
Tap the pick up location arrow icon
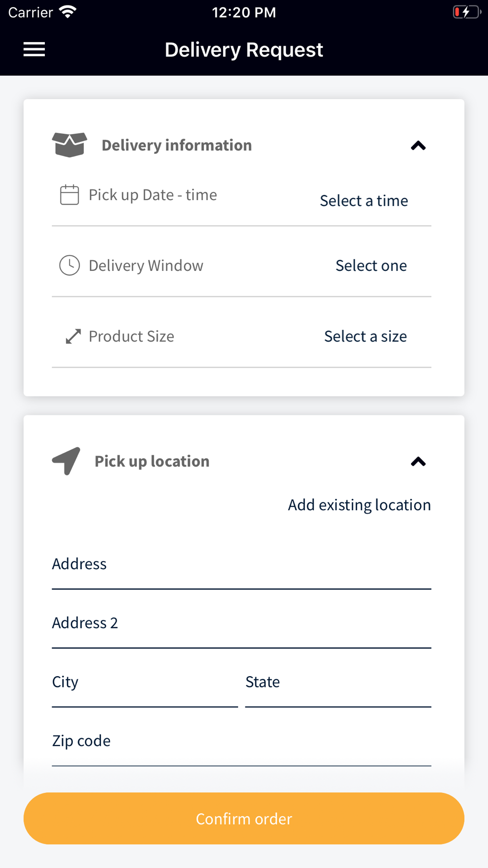tap(66, 460)
